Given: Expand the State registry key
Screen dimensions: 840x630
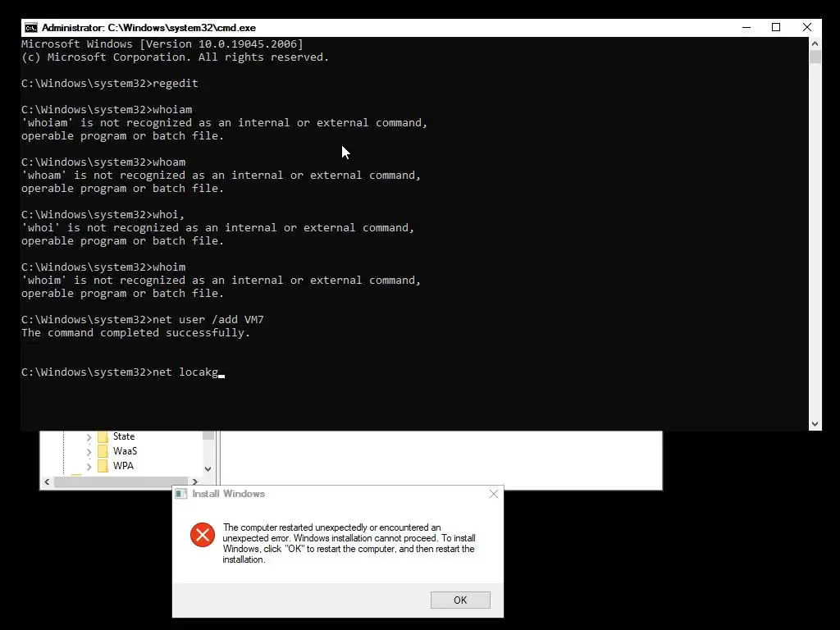Looking at the screenshot, I should 89,437.
